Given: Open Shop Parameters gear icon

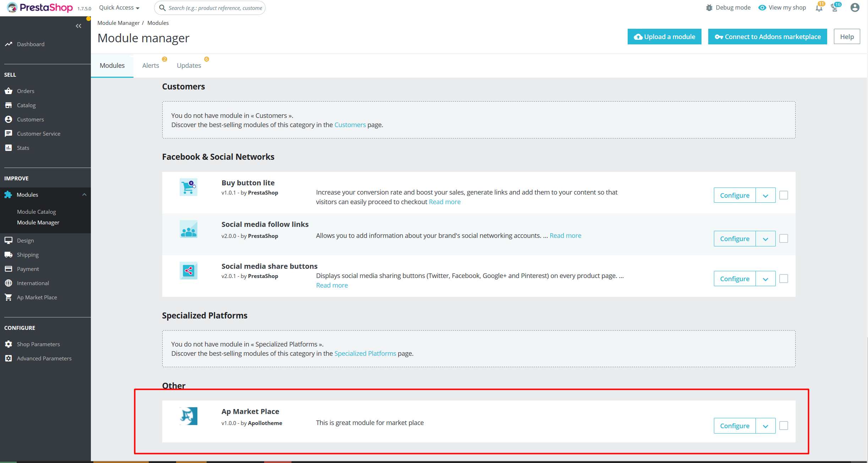Looking at the screenshot, I should click(x=9, y=344).
